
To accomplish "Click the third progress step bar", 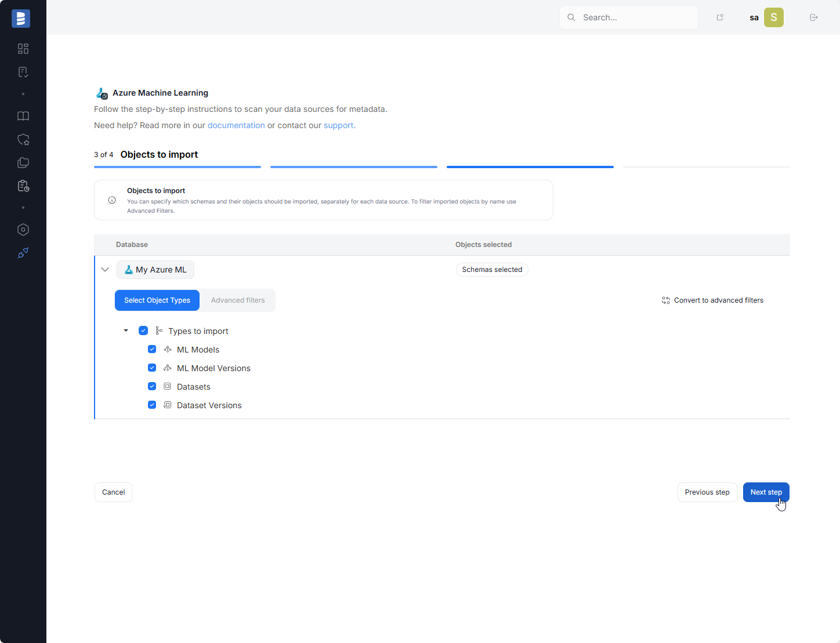I will 530,167.
